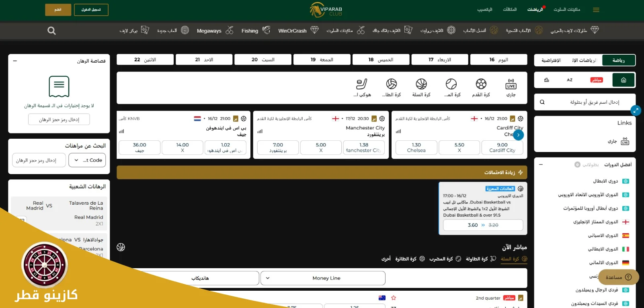
Task: Switch to the sports (رياضة) tab
Action: 618,60
